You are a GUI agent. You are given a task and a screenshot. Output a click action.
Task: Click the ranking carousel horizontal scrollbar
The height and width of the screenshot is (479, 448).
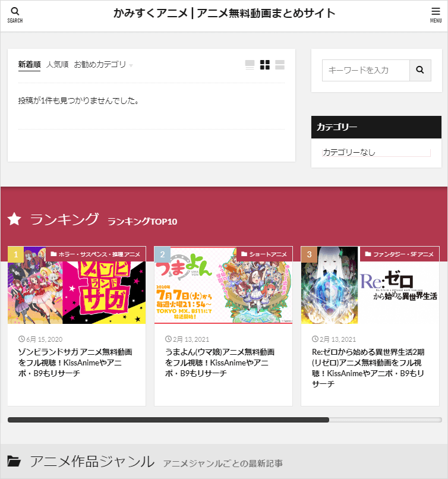point(225,420)
